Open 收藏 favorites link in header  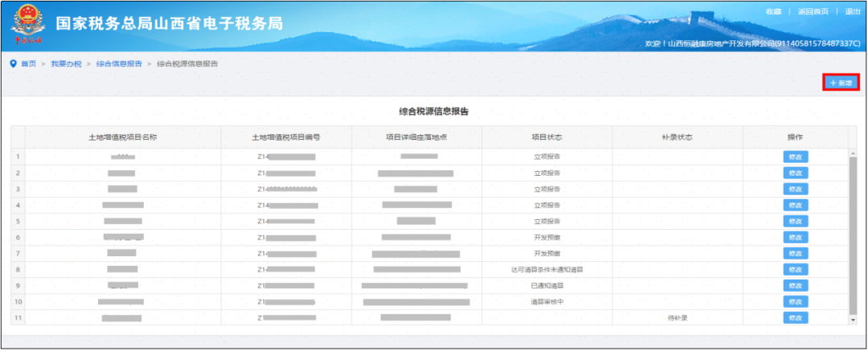coord(774,11)
